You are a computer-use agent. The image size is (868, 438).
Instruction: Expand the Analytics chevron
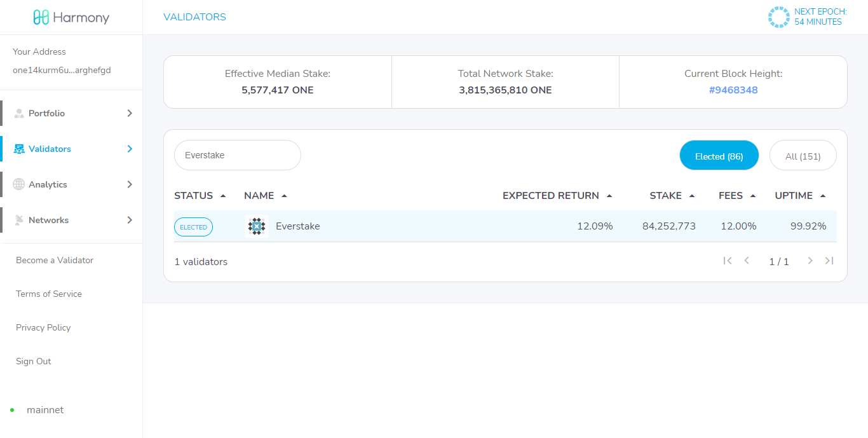[x=130, y=184]
